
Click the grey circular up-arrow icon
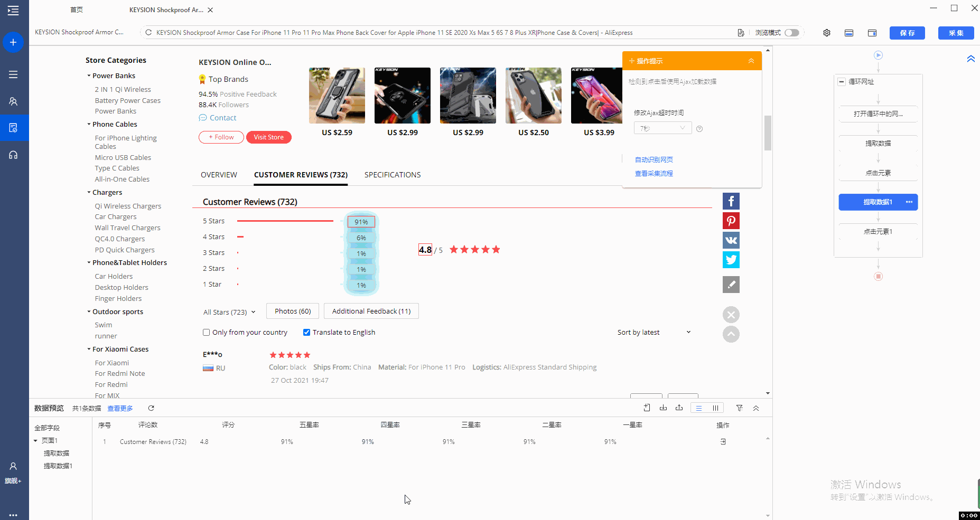coord(731,334)
